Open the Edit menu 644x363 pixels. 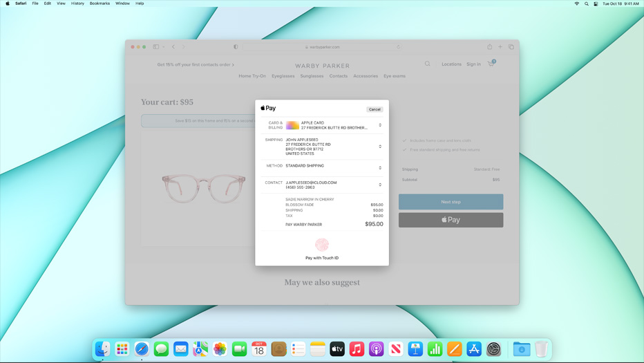[48, 3]
